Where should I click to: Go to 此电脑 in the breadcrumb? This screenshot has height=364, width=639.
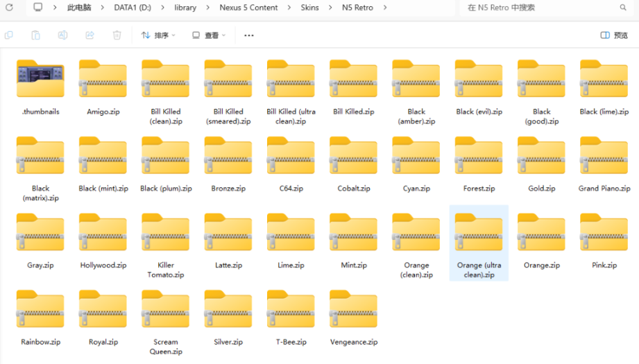click(79, 8)
